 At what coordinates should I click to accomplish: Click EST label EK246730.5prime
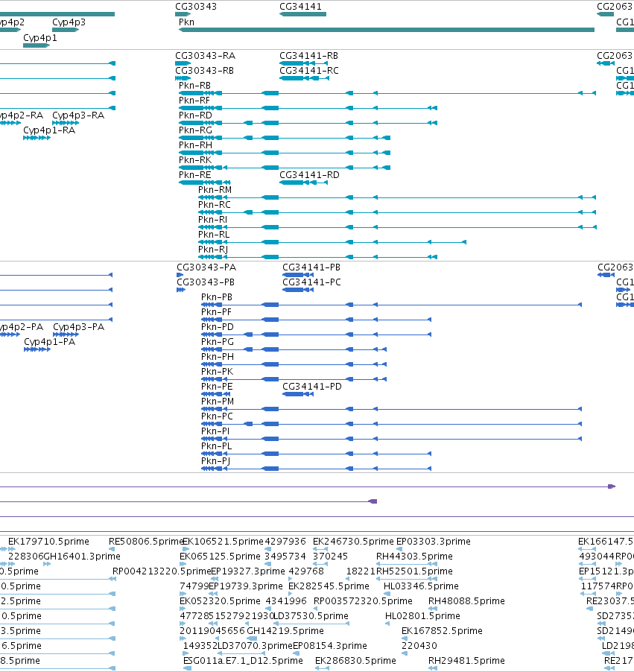[x=353, y=542]
